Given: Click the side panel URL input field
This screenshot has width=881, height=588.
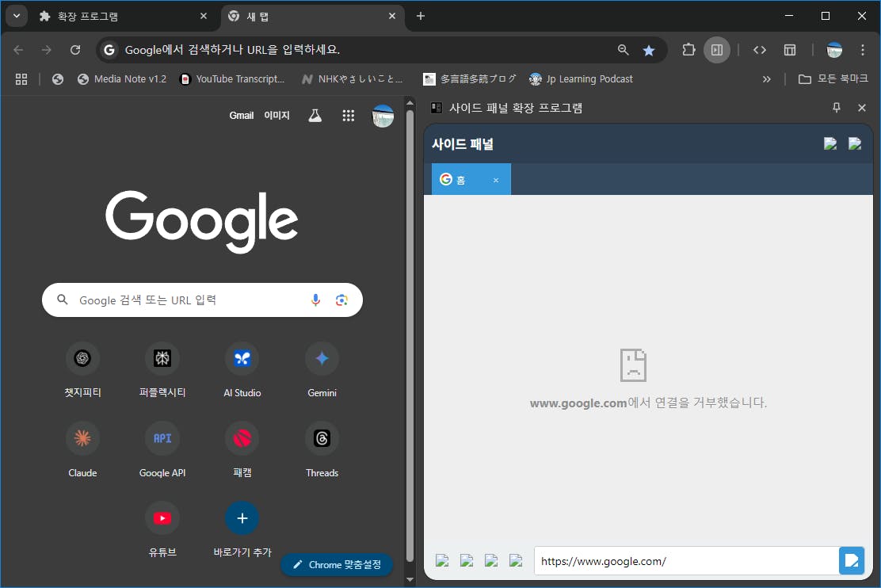Looking at the screenshot, I should [x=686, y=561].
